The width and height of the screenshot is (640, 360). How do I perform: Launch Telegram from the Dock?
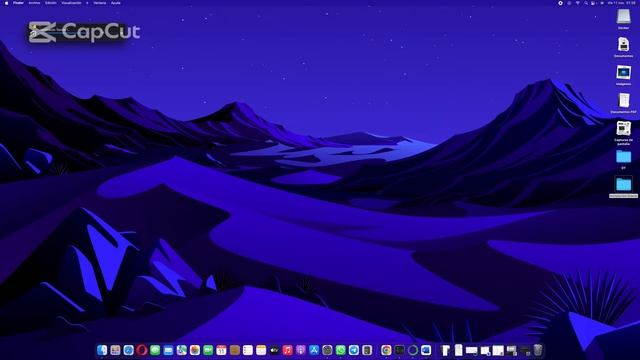click(x=354, y=350)
